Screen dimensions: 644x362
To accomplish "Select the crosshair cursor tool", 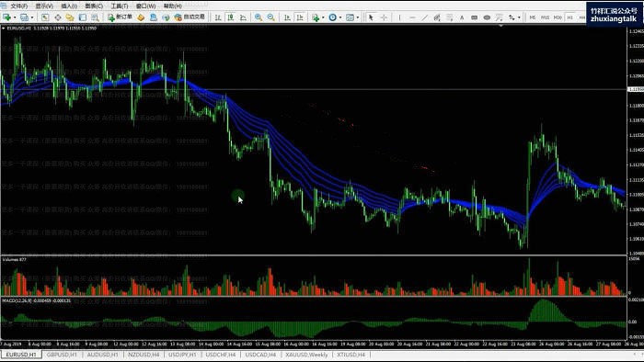I will click(x=384, y=17).
